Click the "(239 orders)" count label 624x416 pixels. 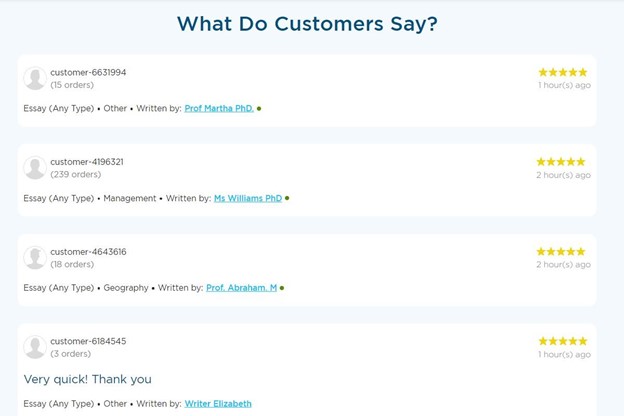point(76,175)
